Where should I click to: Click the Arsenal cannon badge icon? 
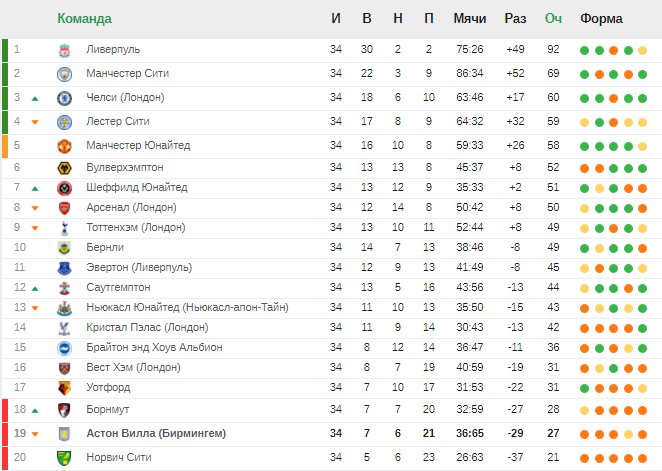[x=64, y=208]
